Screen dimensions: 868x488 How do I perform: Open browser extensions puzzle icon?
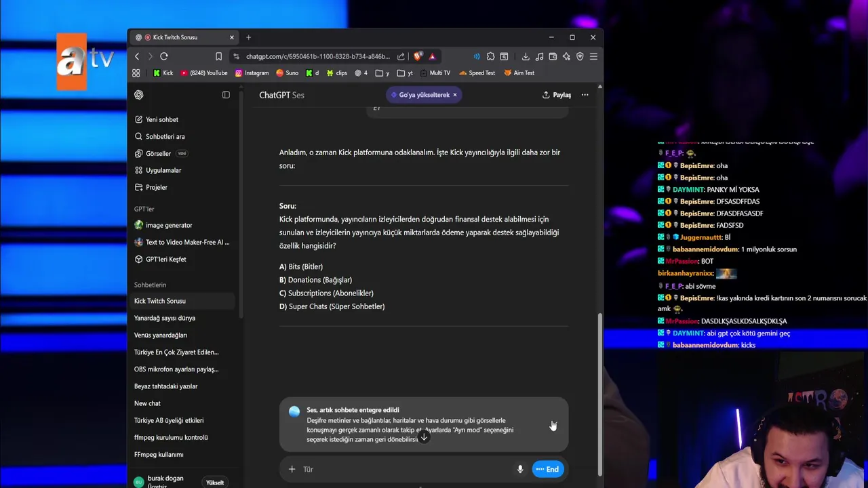coord(490,56)
